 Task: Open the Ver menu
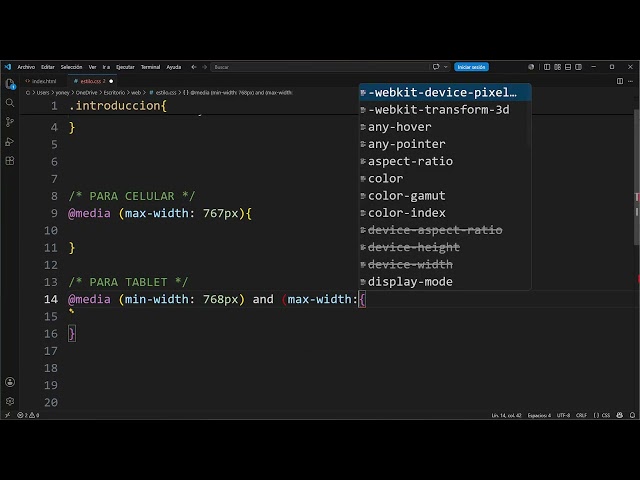(x=93, y=67)
